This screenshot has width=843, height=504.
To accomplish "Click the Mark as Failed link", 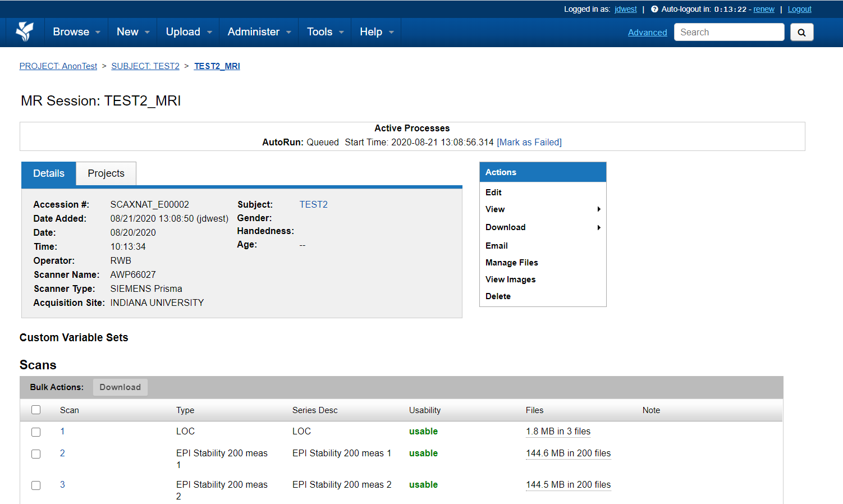I will 529,143.
